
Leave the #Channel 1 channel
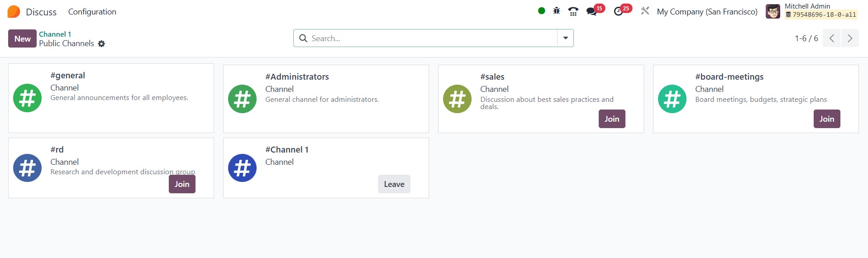click(394, 184)
